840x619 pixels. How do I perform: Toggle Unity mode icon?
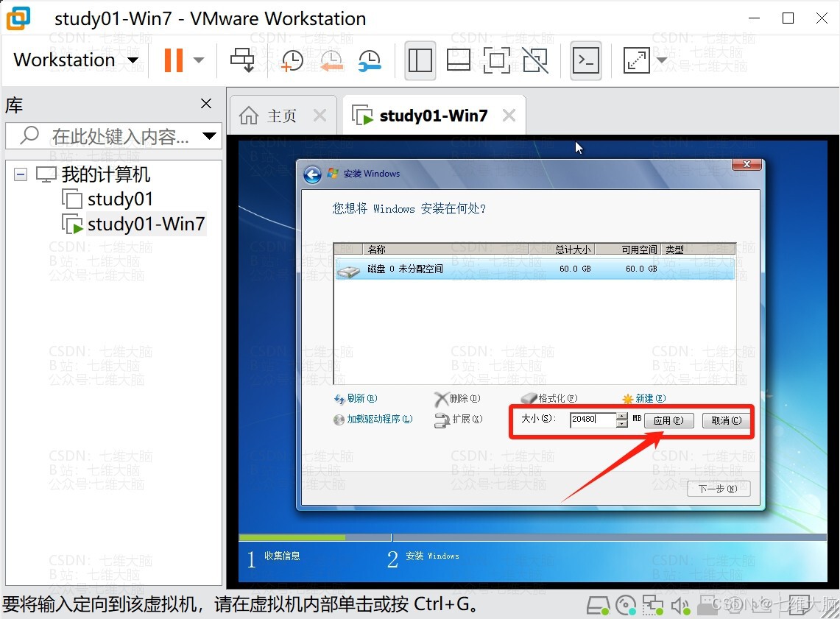pyautogui.click(x=535, y=60)
